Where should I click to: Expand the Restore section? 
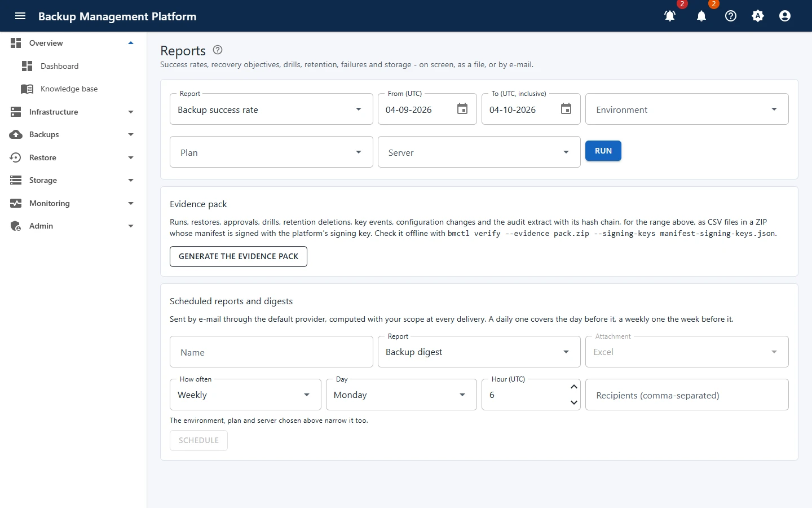point(131,157)
